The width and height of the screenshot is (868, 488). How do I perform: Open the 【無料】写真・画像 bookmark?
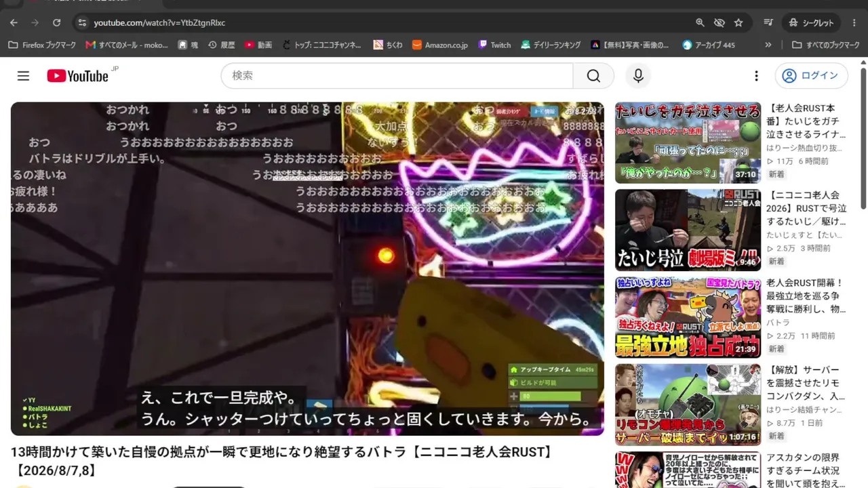[x=630, y=45]
